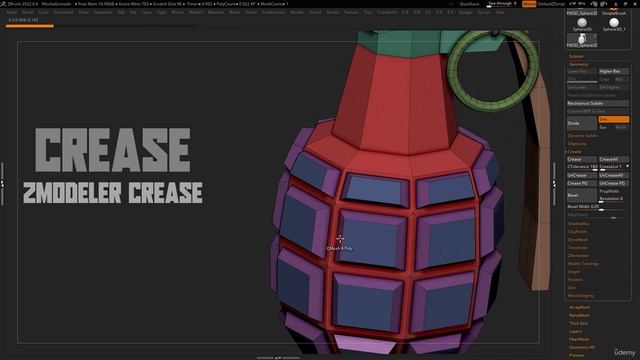
Task: Expand the ShadowBox section
Action: tap(579, 224)
